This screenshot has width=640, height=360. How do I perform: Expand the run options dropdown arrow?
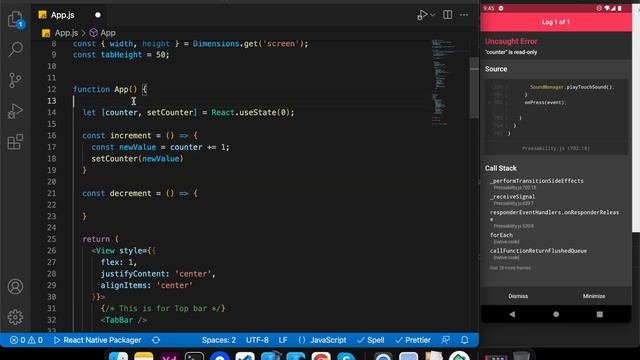click(x=433, y=15)
